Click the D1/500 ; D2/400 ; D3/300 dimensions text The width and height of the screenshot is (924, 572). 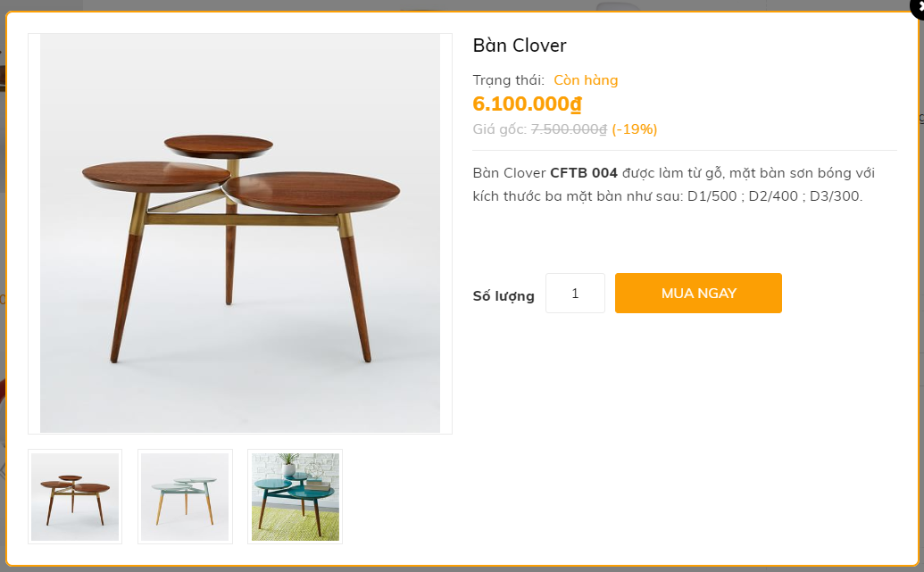click(x=775, y=196)
